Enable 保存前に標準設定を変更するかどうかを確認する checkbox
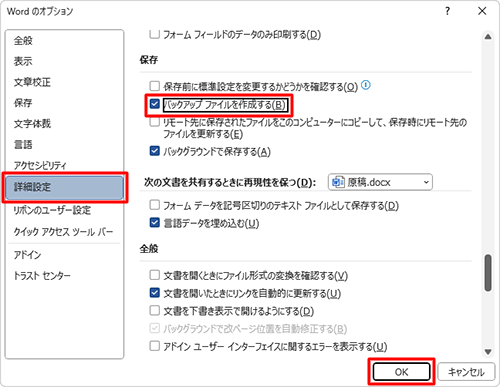Screen dimensions: 500x387 coord(154,86)
